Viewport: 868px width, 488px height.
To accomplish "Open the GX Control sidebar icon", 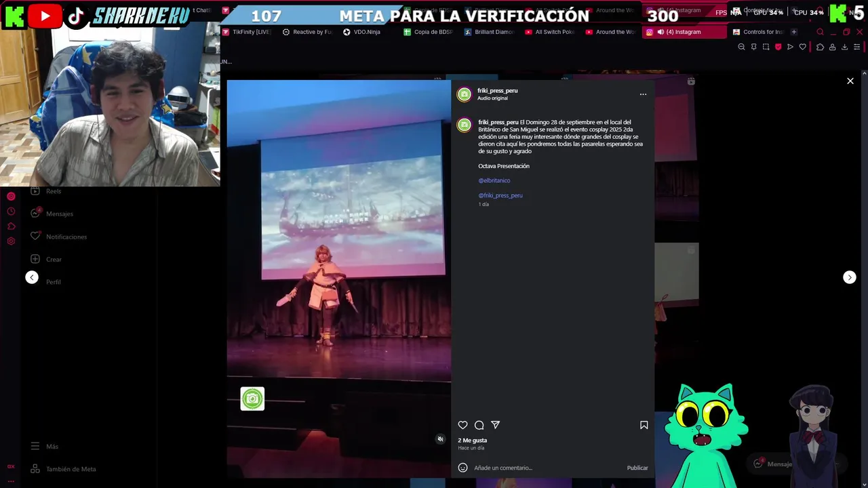I will (x=11, y=466).
